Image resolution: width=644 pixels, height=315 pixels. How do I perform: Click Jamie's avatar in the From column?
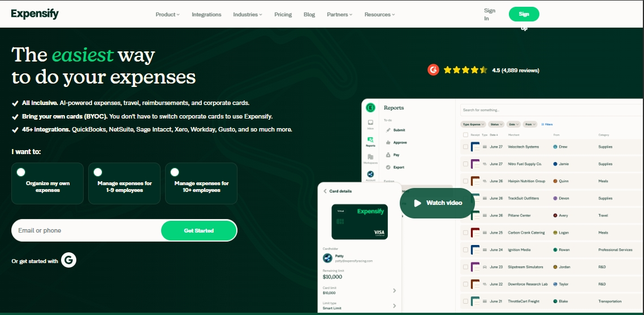coord(555,164)
